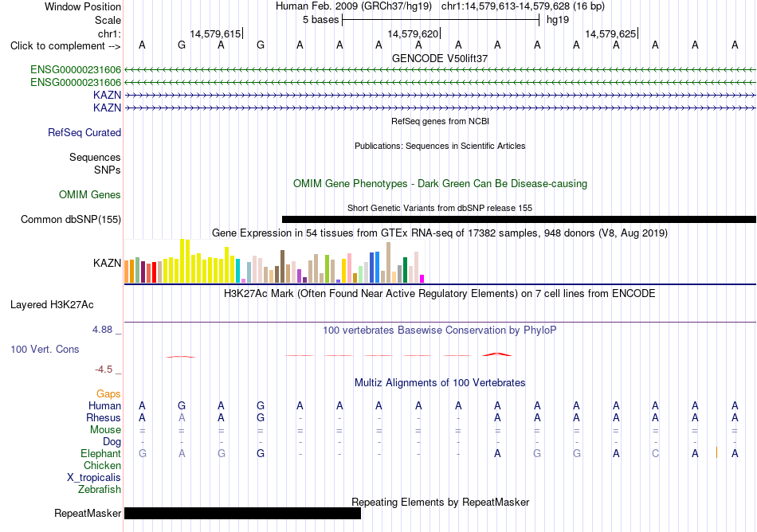Open GTEx Gene Expression track title

(440, 233)
